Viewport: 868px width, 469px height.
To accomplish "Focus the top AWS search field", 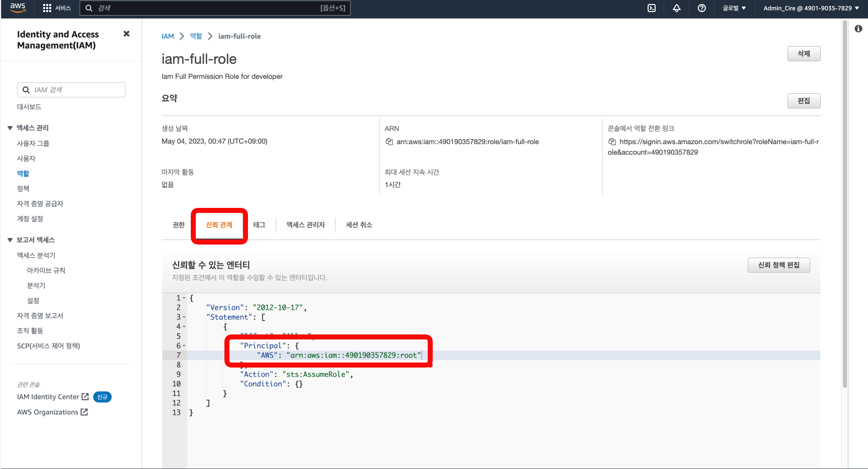I will pos(215,8).
